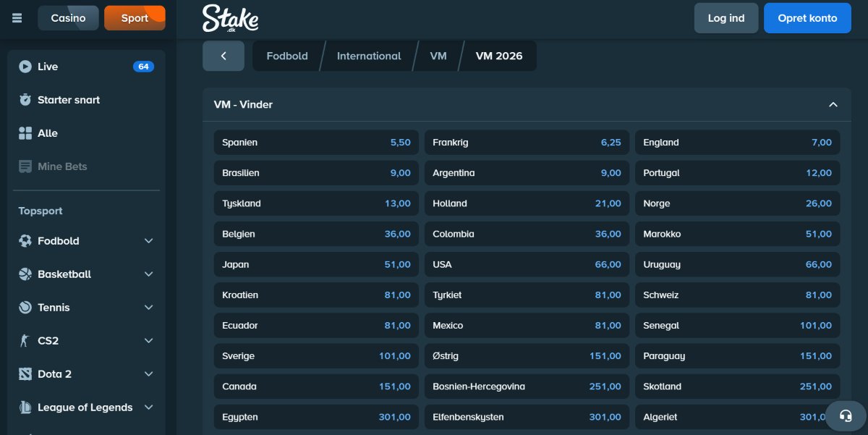The image size is (868, 435).
Task: Choose Belgien odds 36,00
Action: (317, 234)
